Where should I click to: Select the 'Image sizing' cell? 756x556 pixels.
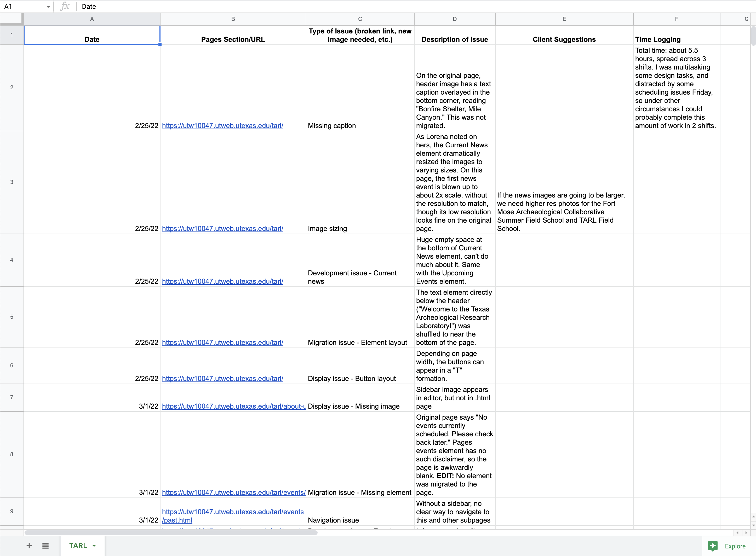click(360, 182)
